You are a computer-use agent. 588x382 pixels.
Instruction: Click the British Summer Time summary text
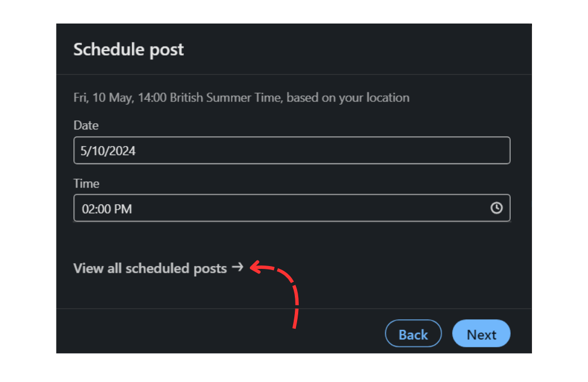coord(241,97)
